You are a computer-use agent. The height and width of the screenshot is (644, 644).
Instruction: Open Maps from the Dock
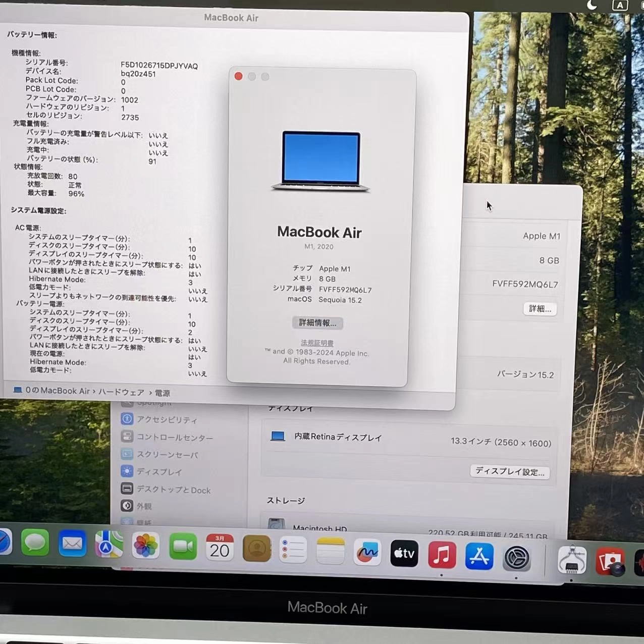click(x=109, y=546)
